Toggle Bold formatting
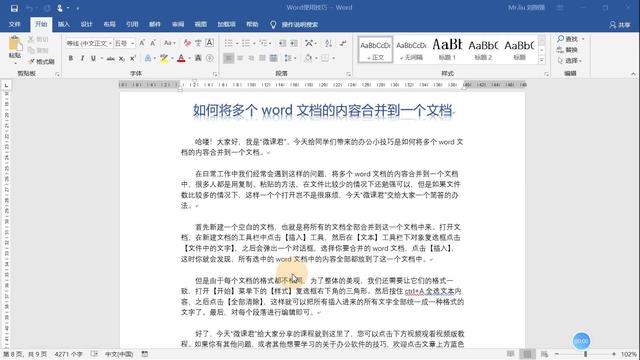Image resolution: width=640 pixels, height=360 pixels. point(71,58)
